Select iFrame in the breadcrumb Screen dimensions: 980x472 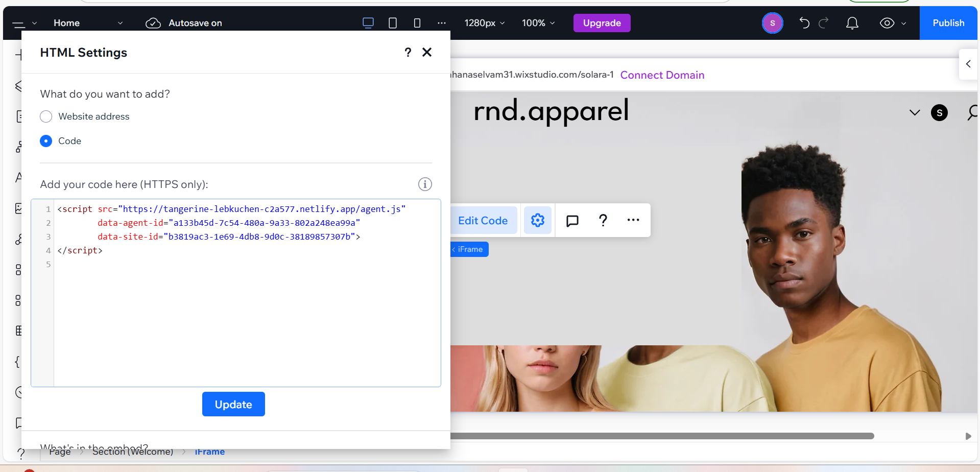[x=210, y=452]
